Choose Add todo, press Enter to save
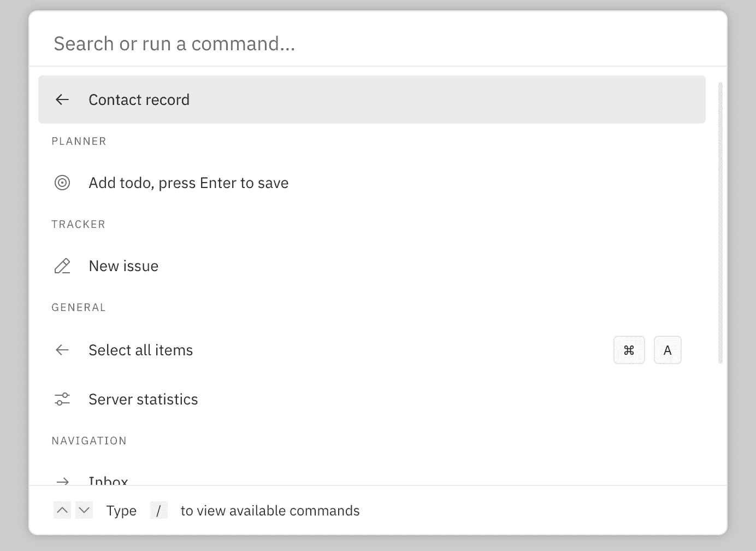 click(188, 183)
